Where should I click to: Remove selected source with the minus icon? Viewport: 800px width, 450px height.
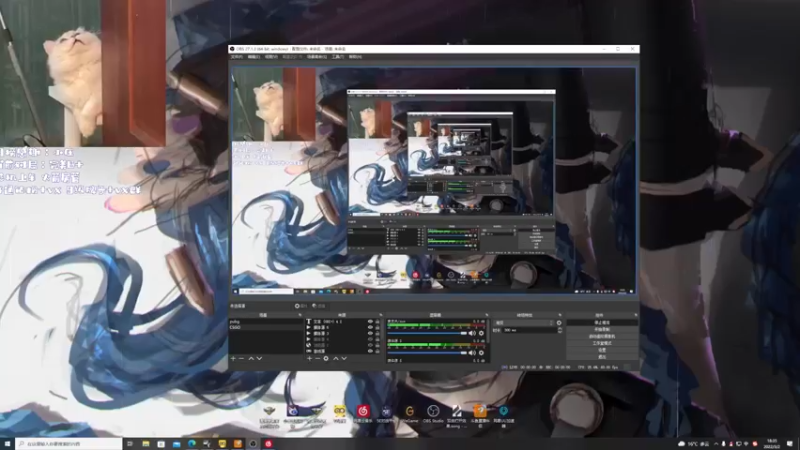coord(317,359)
